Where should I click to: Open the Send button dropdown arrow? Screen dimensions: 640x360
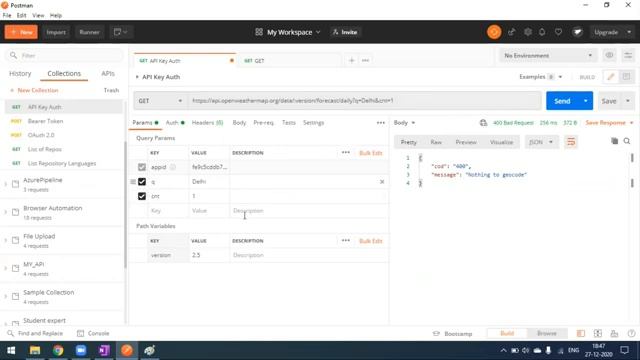pos(585,101)
